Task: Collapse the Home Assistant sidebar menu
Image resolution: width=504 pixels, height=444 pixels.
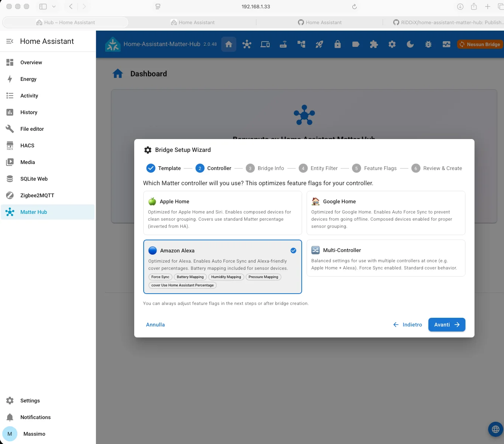Action: pos(10,41)
